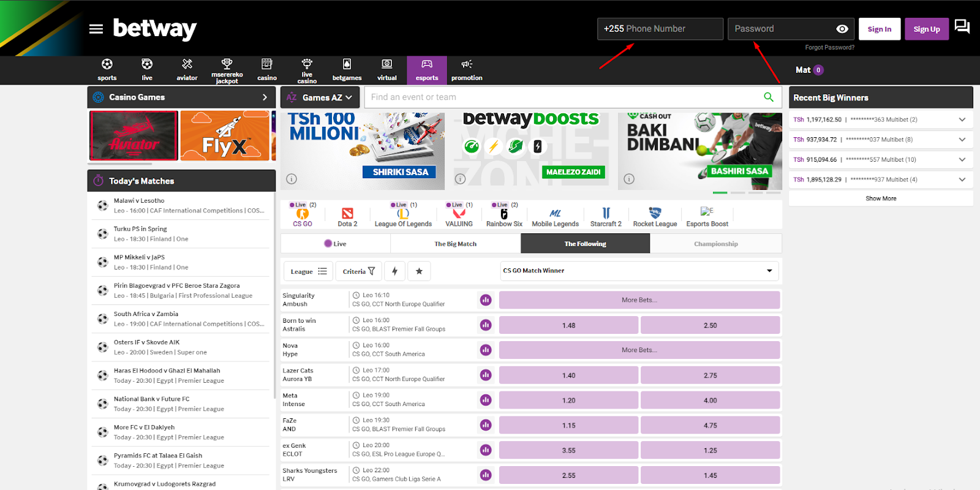Screen dimensions: 980x490
Task: Go to the live section icon
Action: pos(147,64)
